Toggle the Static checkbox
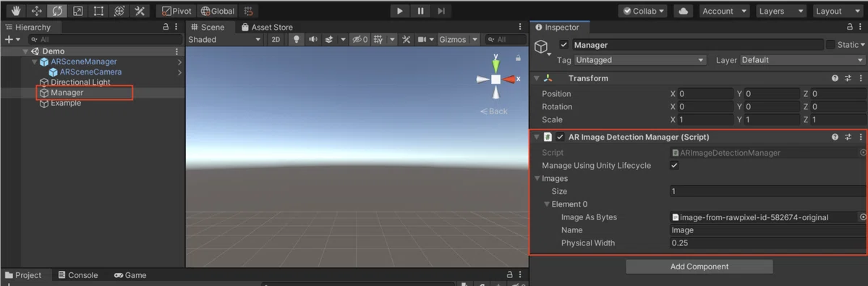The width and height of the screenshot is (868, 286). tap(830, 45)
